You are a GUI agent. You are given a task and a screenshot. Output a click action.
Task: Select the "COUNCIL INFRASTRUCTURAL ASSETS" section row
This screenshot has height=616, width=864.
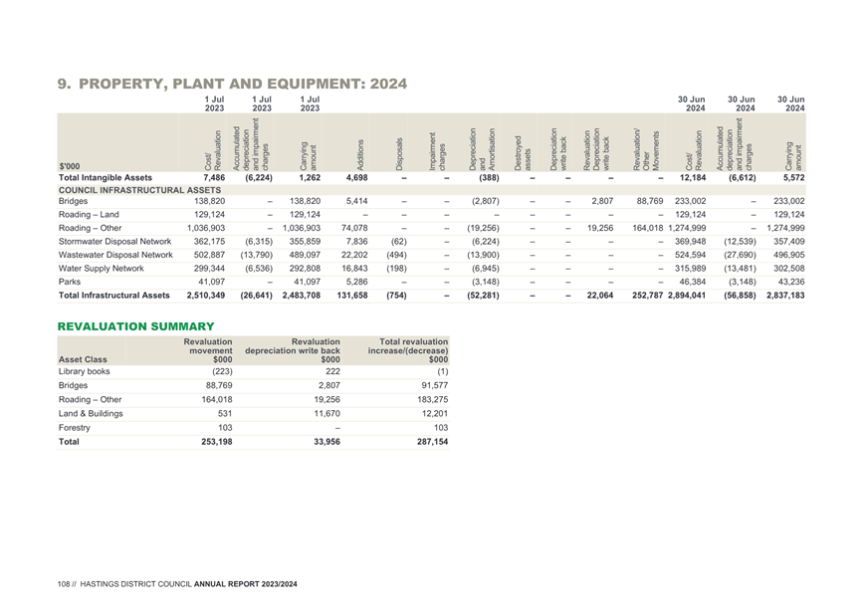click(431, 190)
